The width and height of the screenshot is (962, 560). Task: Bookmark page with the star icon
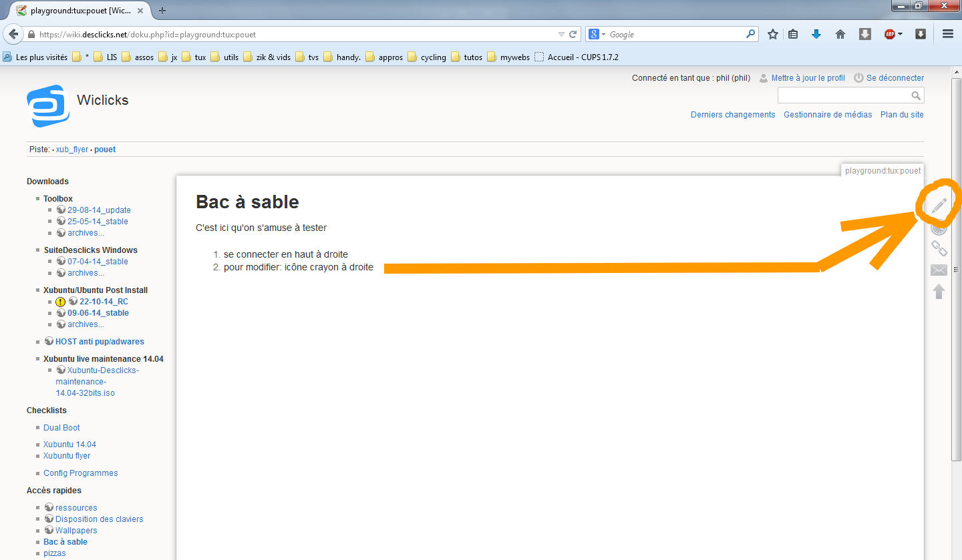(773, 34)
